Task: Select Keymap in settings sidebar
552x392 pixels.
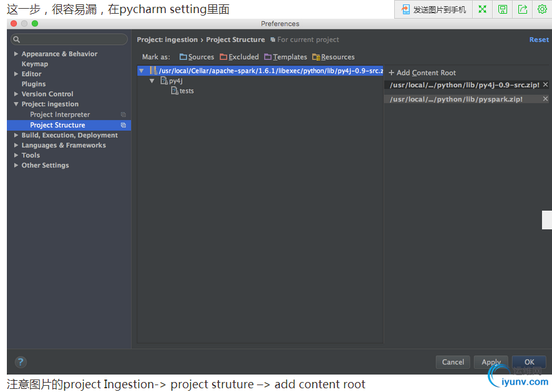Action: click(34, 64)
